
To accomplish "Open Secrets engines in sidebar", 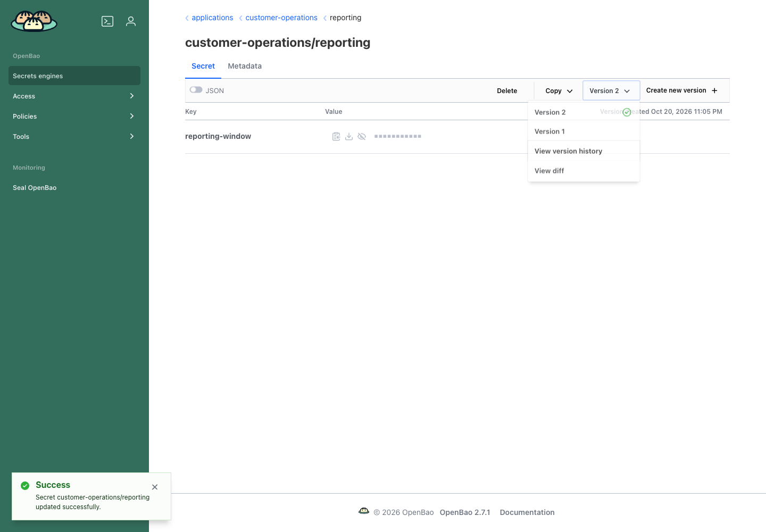I will 74,76.
